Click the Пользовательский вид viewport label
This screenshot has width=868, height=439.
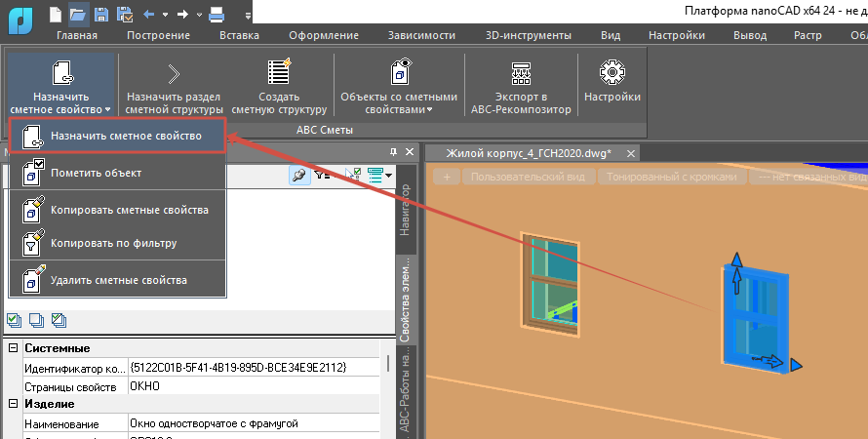528,178
